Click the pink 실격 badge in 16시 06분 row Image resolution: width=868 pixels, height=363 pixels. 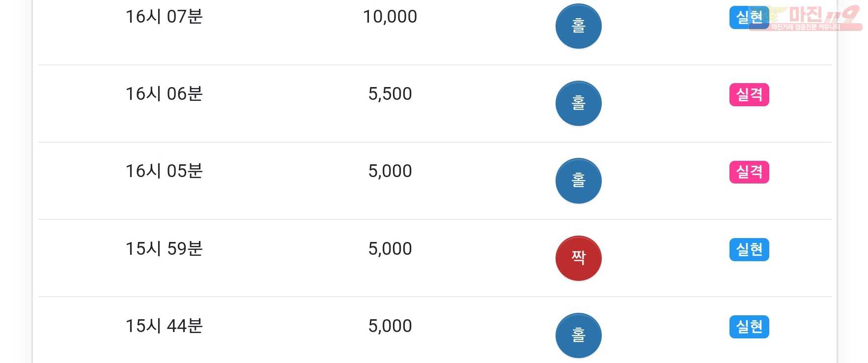pos(749,94)
